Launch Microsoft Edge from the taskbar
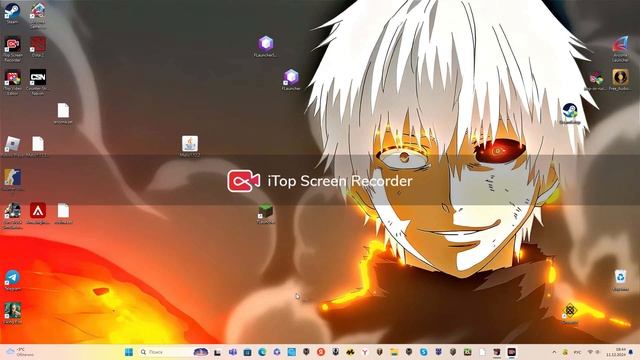This screenshot has height=360, width=640. (x=262, y=352)
